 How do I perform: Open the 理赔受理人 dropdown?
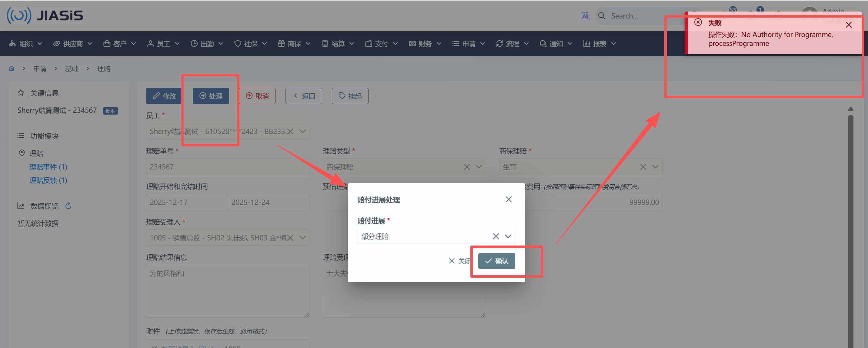(302, 238)
